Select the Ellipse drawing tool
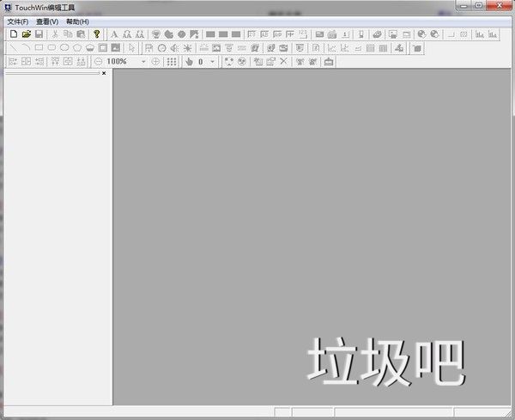 pyautogui.click(x=64, y=48)
